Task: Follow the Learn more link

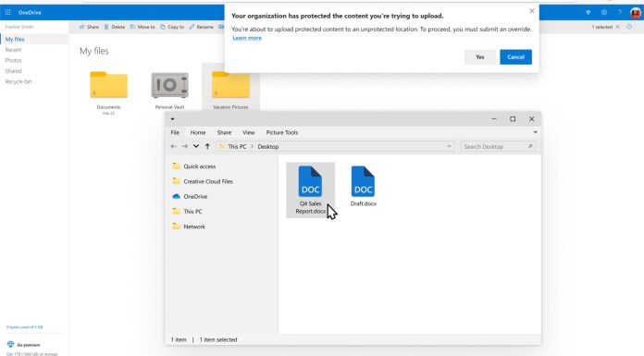Action: click(247, 38)
